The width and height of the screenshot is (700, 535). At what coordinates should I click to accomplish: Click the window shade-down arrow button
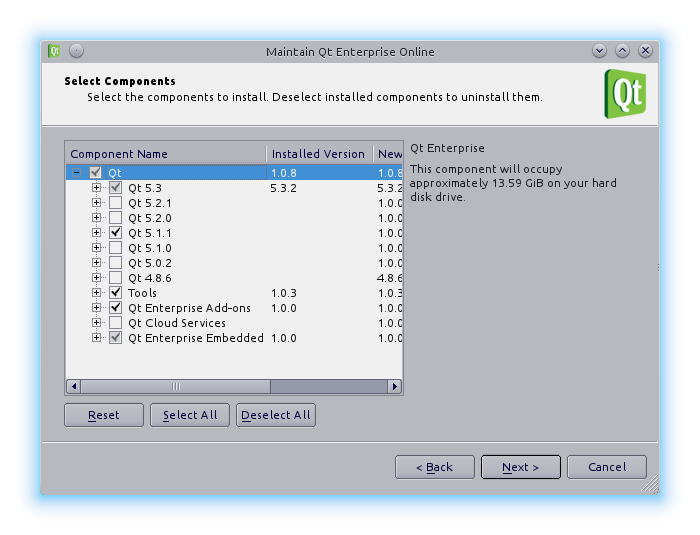[599, 50]
